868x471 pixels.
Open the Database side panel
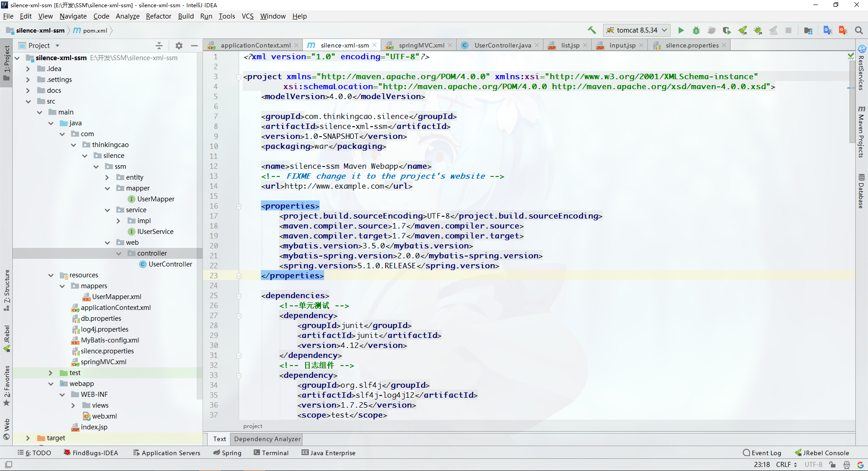tap(862, 191)
